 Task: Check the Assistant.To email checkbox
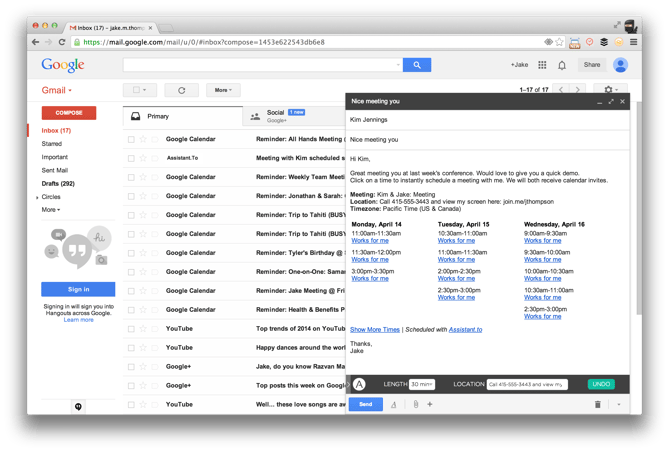pos(131,158)
